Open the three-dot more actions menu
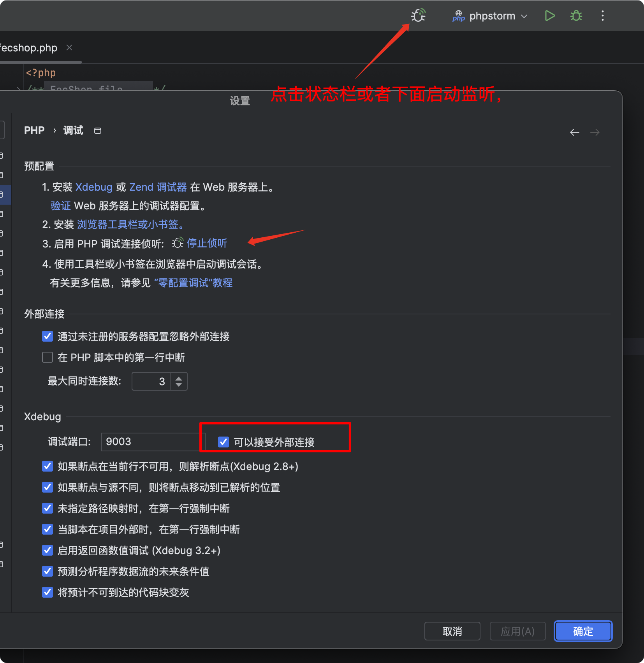The height and width of the screenshot is (663, 644). pos(602,16)
